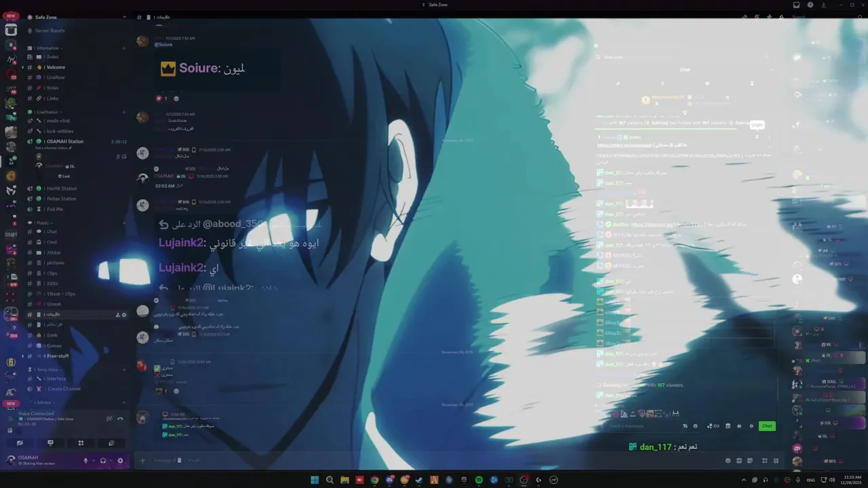Image resolution: width=868 pixels, height=488 pixels.
Task: Deafen headphones in user panel
Action: 102,460
